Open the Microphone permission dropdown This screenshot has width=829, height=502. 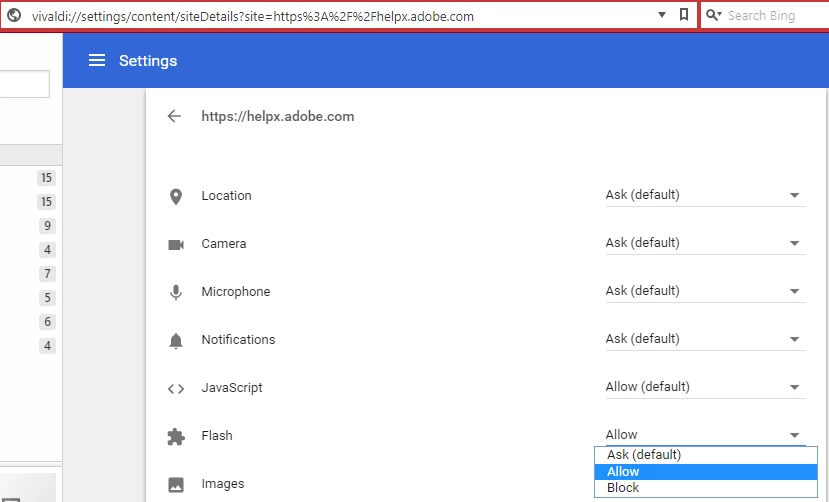[x=705, y=291]
